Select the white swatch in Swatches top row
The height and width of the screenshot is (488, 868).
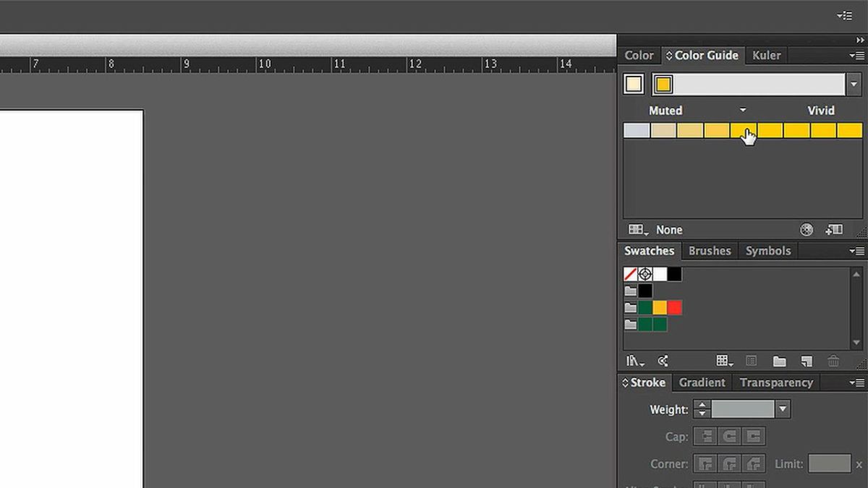pyautogui.click(x=660, y=274)
